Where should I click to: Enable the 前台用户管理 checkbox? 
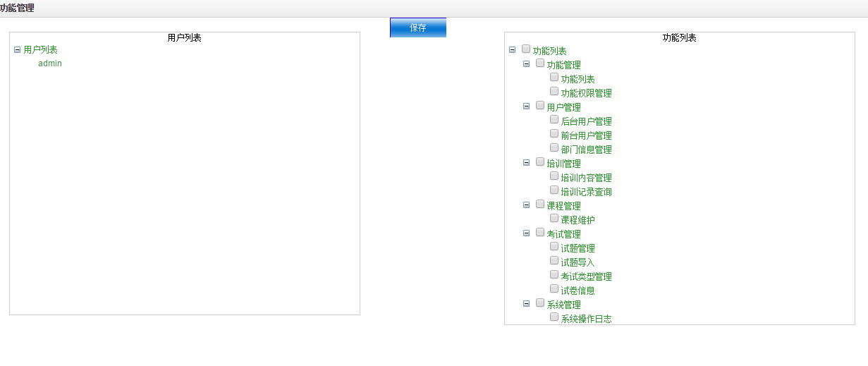coord(554,134)
